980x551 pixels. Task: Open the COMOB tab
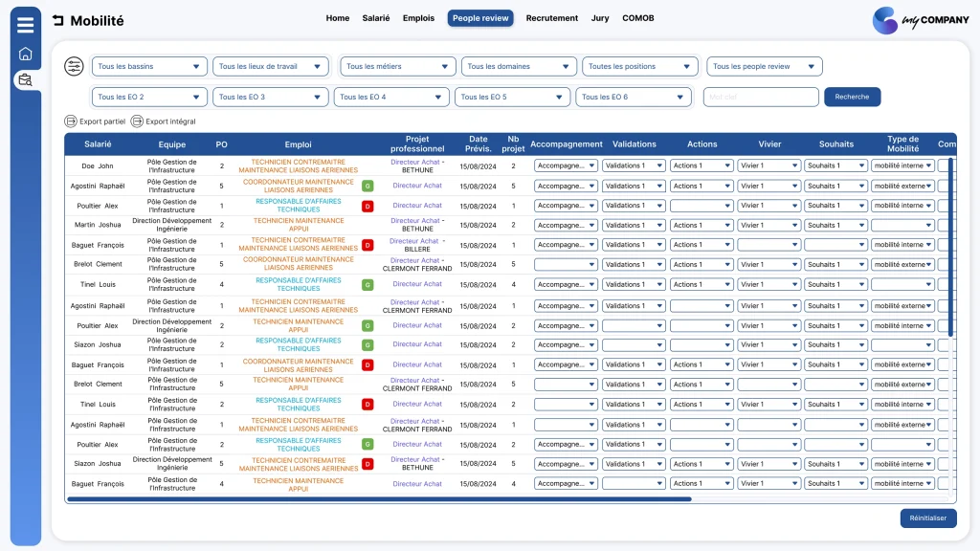coord(638,18)
